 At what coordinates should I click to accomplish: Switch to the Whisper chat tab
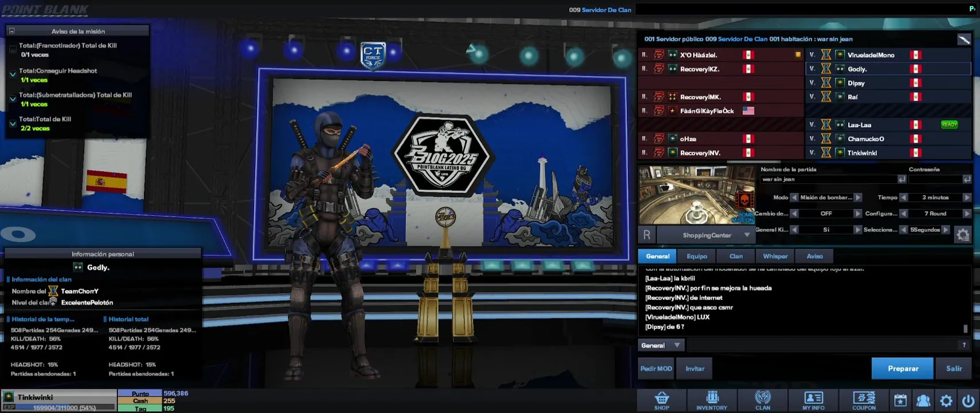(x=775, y=256)
